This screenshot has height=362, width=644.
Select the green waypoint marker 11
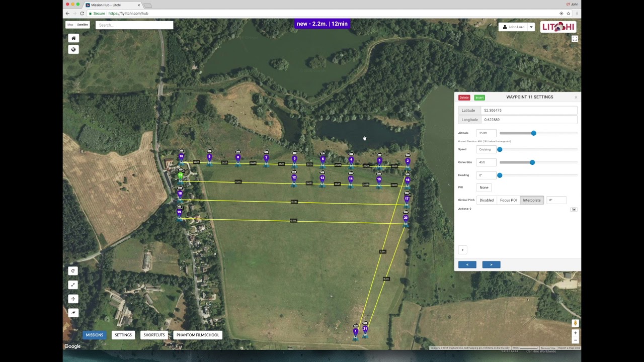click(181, 175)
